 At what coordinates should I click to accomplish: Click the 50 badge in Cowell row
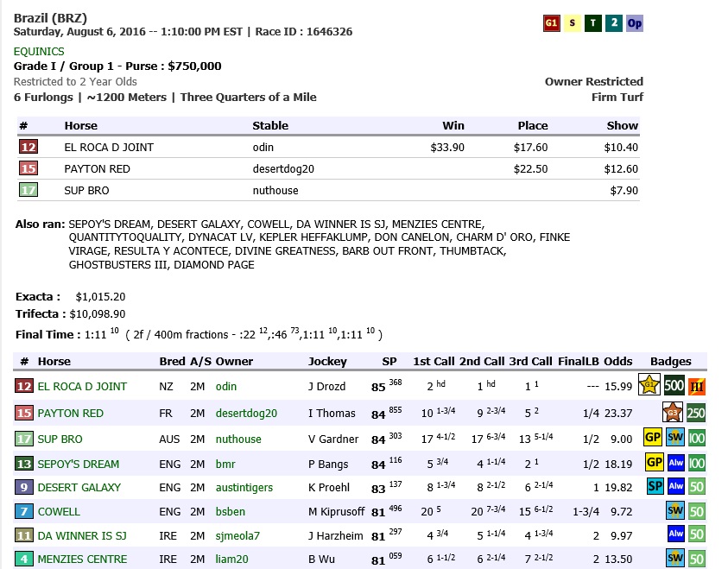696,511
